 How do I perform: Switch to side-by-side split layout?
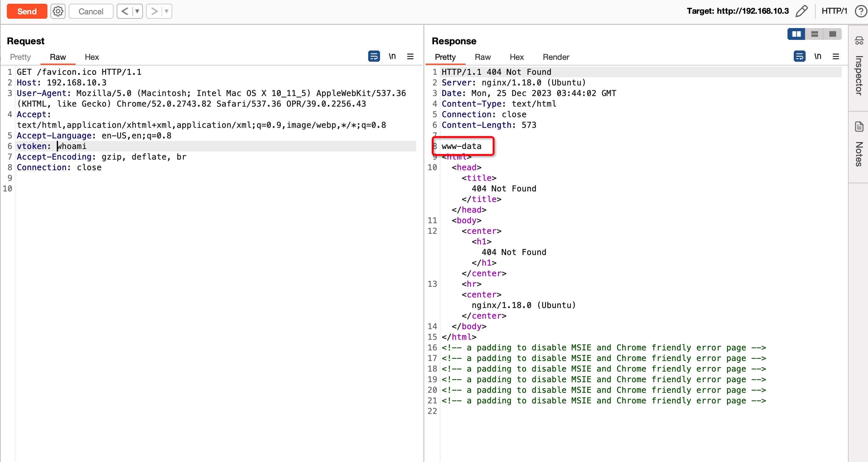[x=796, y=34]
